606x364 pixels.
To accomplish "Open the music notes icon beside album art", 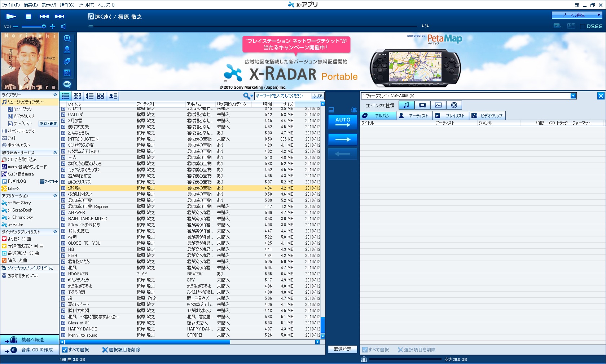I will click(x=67, y=73).
